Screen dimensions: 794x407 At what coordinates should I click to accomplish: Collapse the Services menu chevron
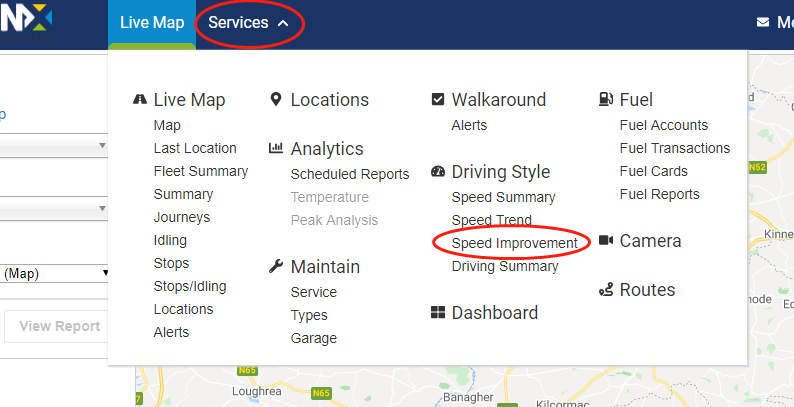point(284,23)
